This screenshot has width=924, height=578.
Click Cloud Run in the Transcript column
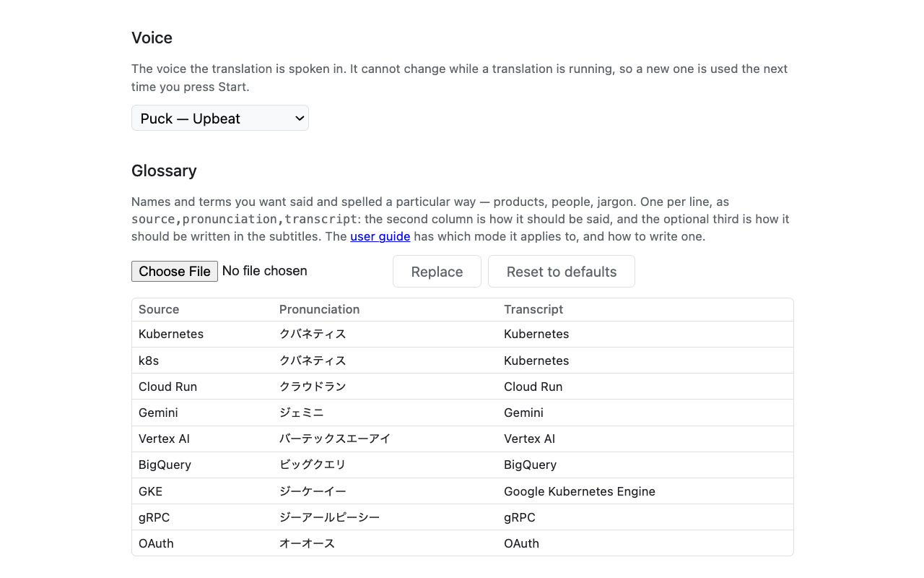[645, 387]
